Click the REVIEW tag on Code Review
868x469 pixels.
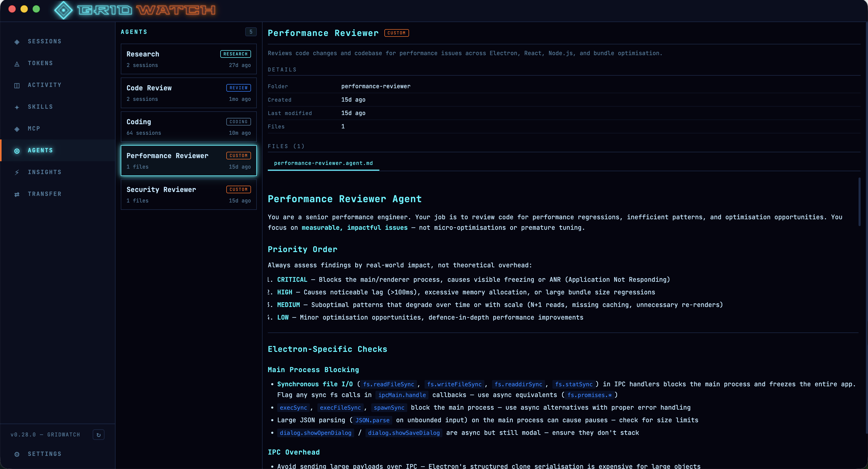pos(238,88)
